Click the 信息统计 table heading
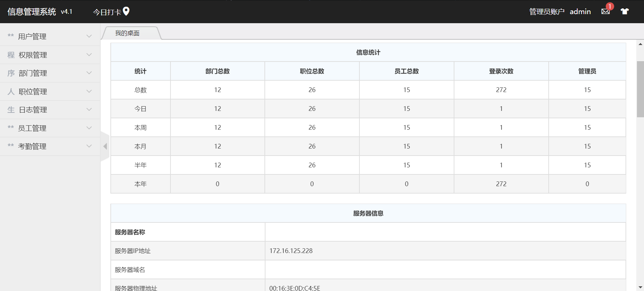This screenshot has width=644, height=291. [368, 52]
